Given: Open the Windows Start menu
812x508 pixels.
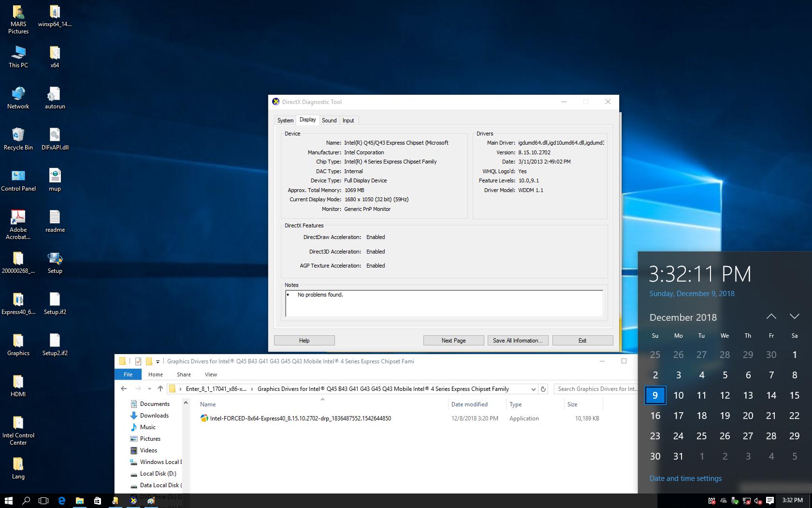Looking at the screenshot, I should [x=8, y=501].
